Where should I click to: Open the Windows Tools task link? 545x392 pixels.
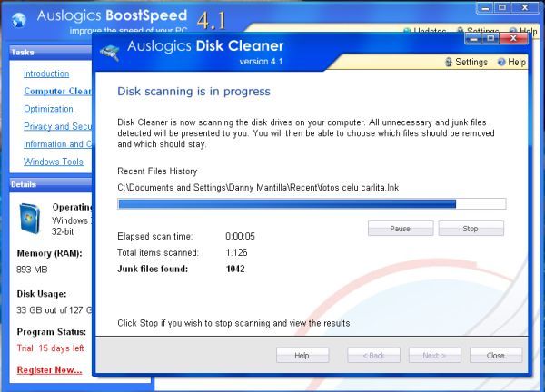pyautogui.click(x=54, y=162)
